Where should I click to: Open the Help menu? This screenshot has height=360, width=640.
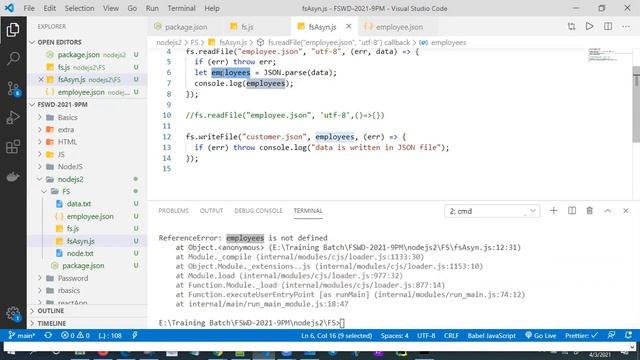pos(212,8)
